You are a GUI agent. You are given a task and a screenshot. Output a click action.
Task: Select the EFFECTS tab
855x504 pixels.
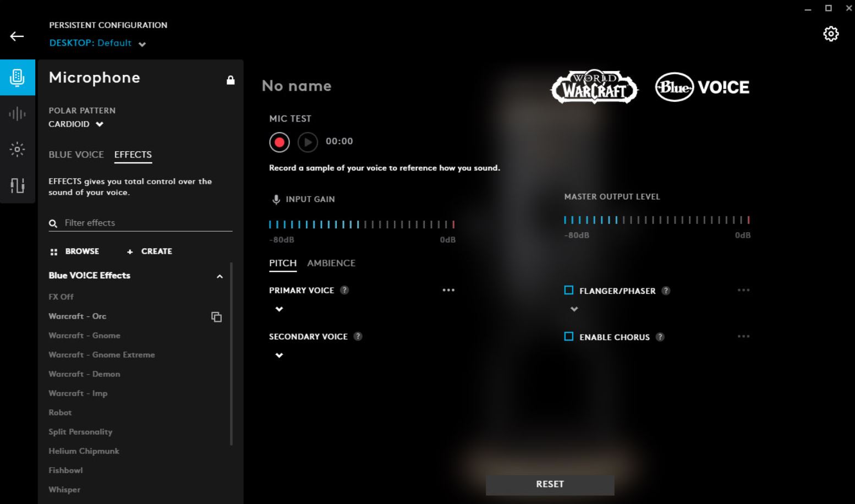tap(133, 155)
